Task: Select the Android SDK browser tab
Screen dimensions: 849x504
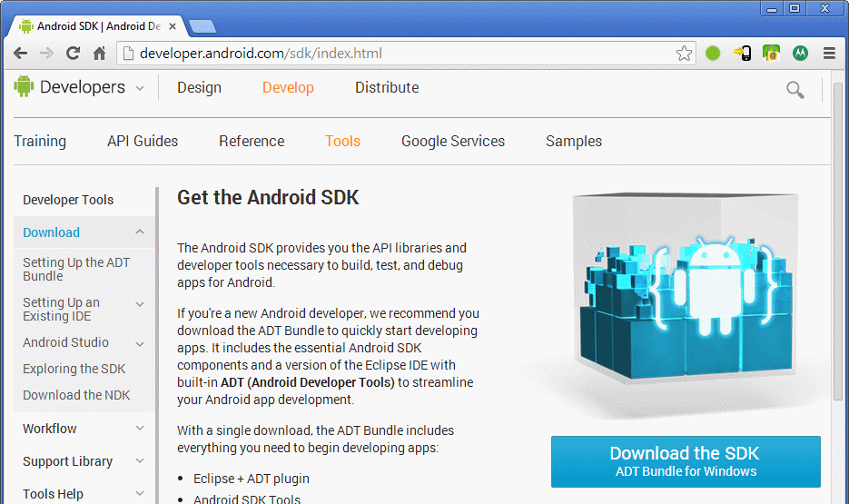Action: 97,26
